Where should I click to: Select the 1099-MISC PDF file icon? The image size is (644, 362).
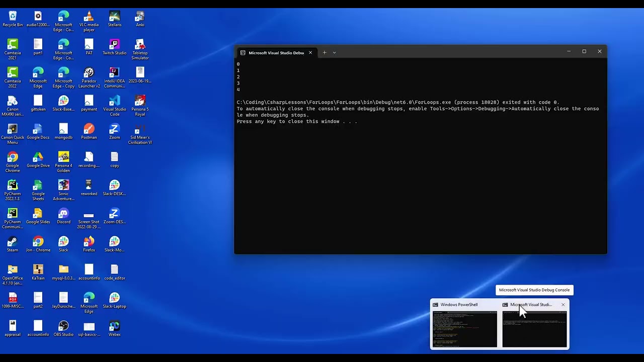pos(13,301)
